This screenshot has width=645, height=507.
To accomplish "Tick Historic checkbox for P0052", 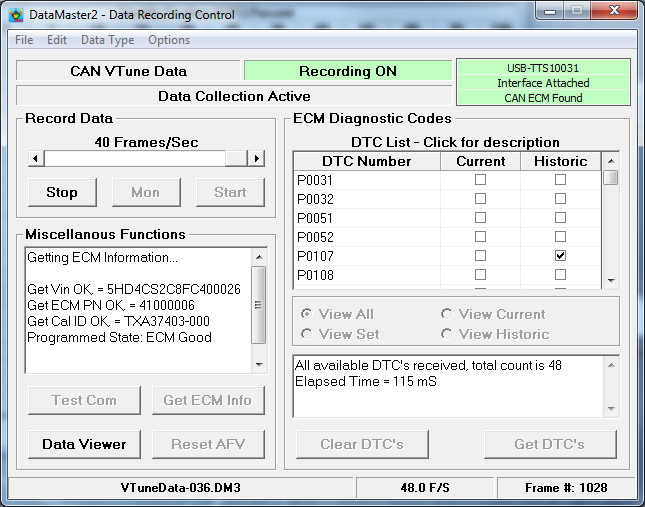I will coord(560,237).
